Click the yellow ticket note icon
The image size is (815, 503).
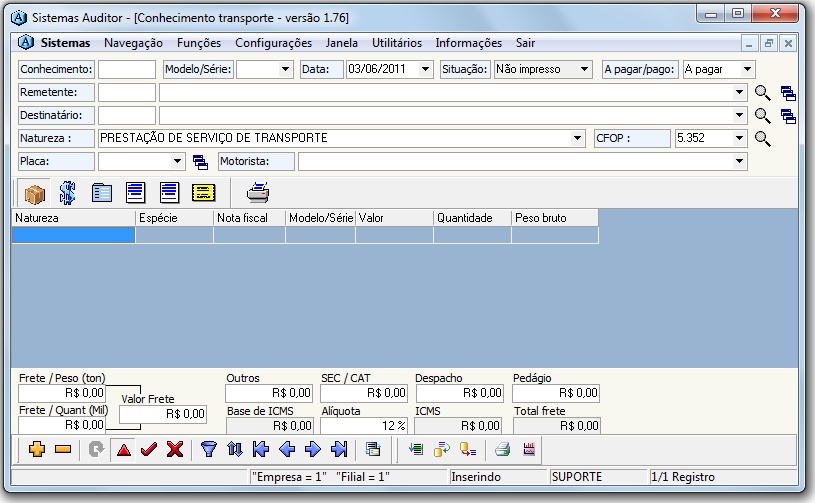coord(203,193)
